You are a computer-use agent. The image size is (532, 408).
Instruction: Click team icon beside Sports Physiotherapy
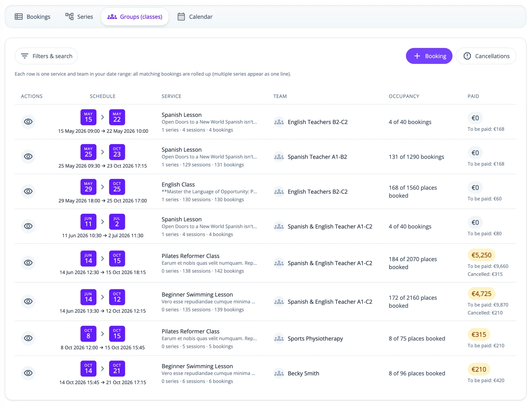coord(279,338)
